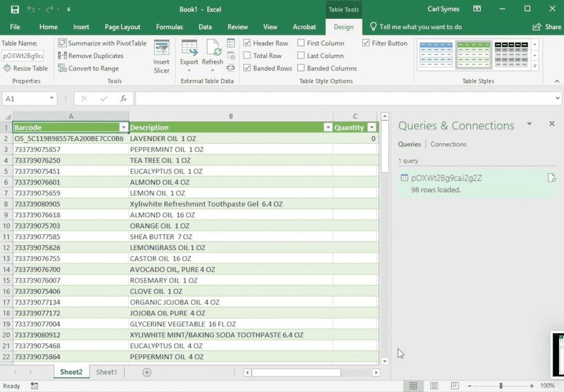
Task: Open the Connections tab in Queries pane
Action: pos(448,144)
